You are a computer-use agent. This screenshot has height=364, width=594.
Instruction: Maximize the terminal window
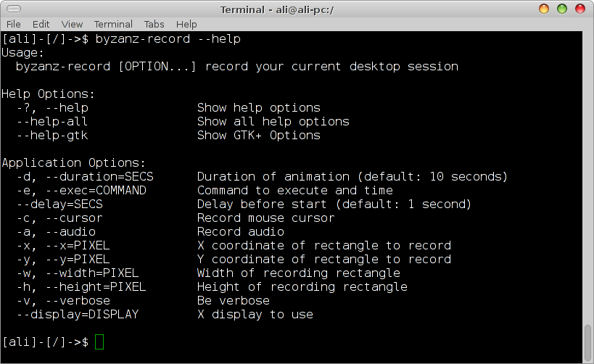561,9
